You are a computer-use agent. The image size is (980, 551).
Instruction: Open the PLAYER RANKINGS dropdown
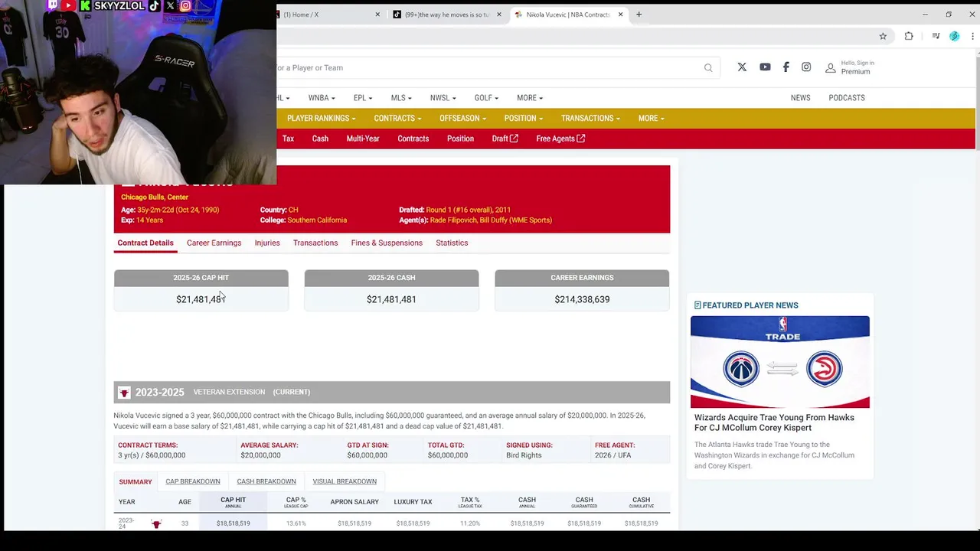tap(322, 119)
